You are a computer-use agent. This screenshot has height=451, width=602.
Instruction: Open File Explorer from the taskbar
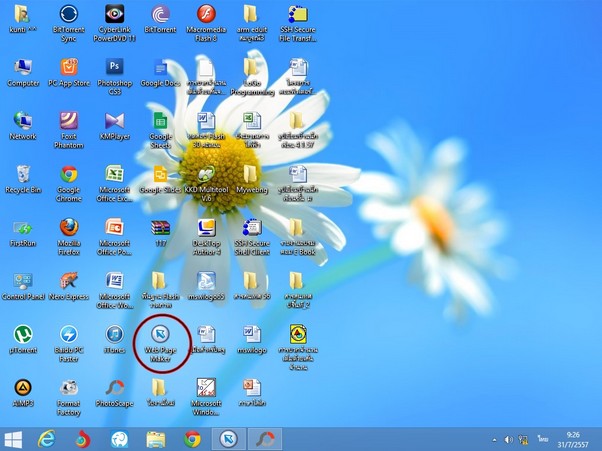coord(156,439)
